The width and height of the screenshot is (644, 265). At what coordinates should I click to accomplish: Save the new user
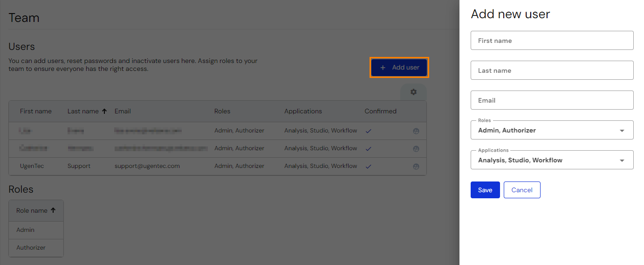coord(485,190)
